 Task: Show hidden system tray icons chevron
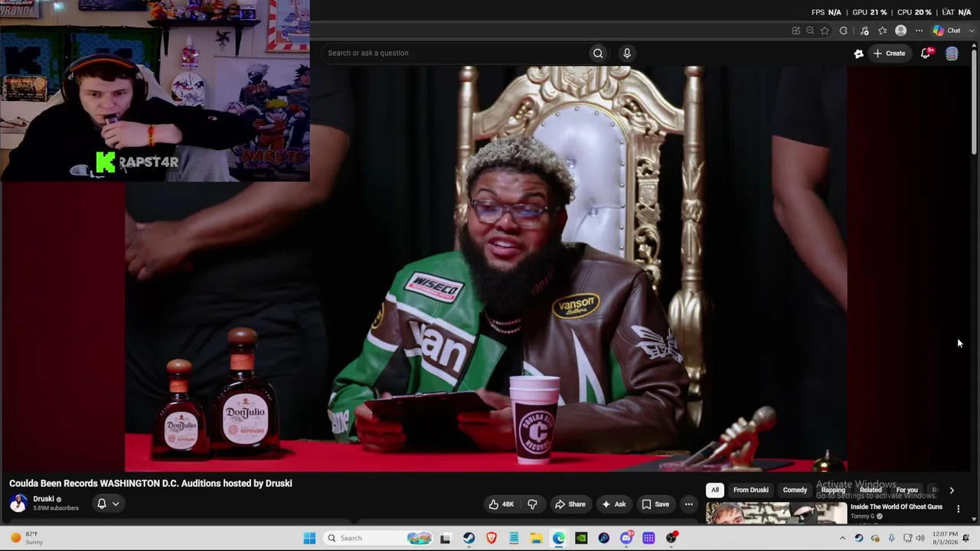842,538
